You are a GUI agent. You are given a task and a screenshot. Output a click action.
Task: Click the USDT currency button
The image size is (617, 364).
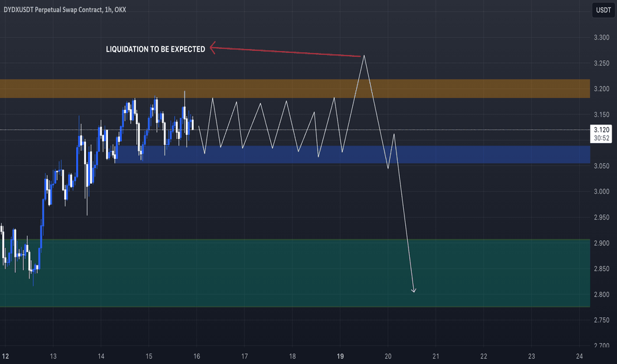point(603,10)
